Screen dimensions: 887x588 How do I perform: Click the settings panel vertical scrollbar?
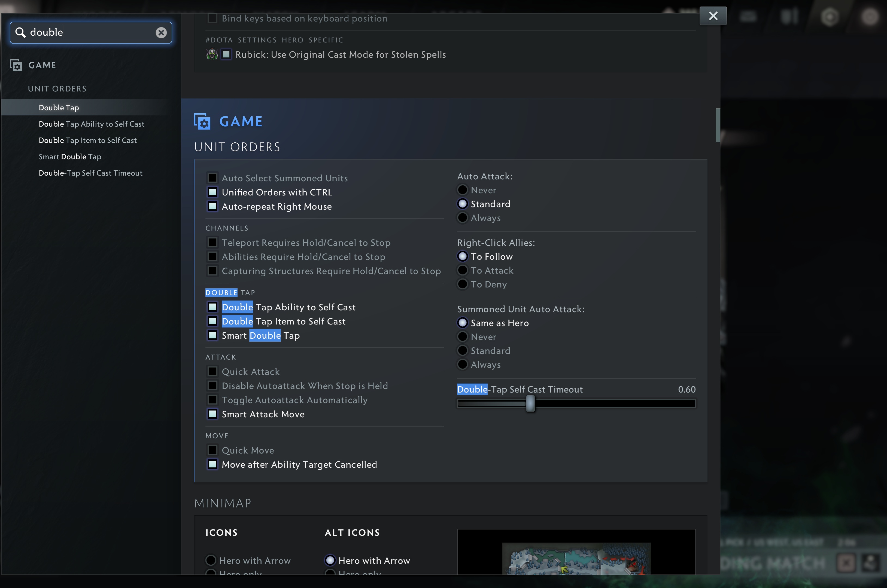pos(718,125)
